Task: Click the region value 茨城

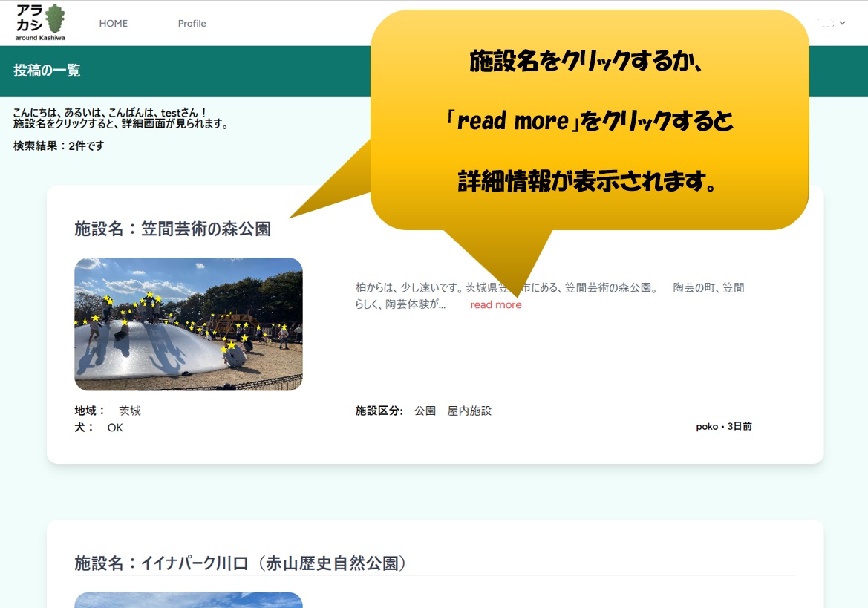Action: (130, 411)
